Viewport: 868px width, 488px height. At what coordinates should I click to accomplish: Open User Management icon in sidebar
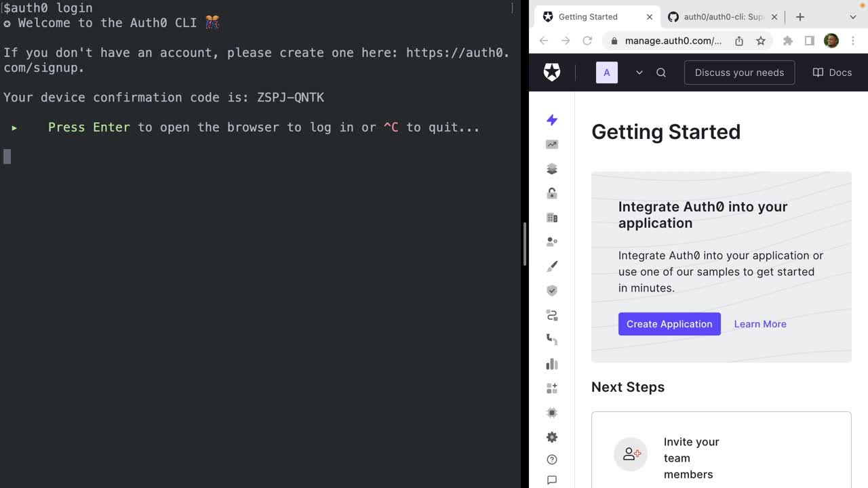pos(552,241)
